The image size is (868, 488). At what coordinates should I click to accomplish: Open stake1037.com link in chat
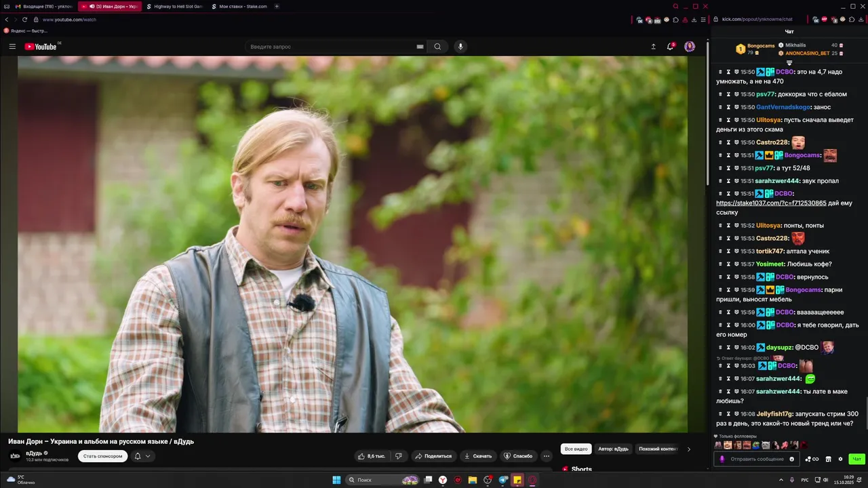tap(771, 203)
